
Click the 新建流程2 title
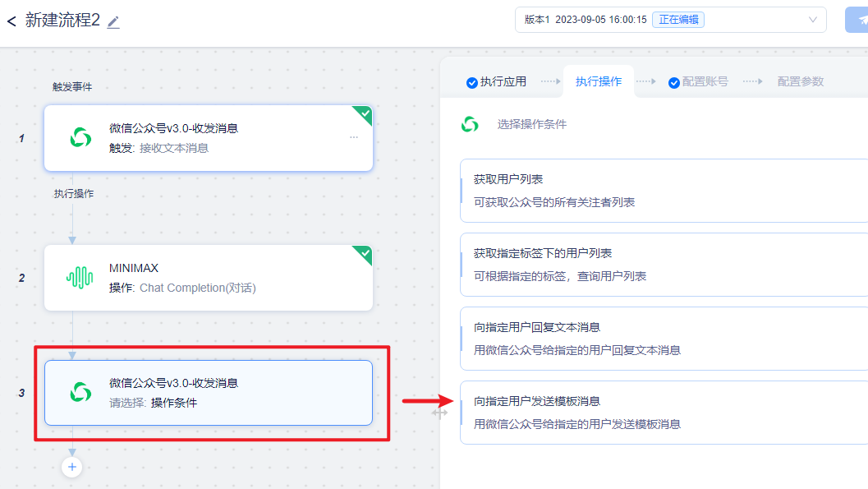62,21
